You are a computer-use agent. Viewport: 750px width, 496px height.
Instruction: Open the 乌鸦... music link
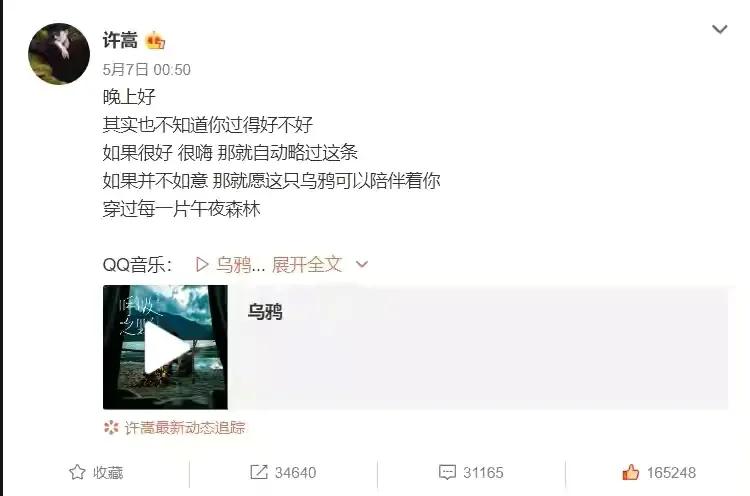click(x=240, y=265)
